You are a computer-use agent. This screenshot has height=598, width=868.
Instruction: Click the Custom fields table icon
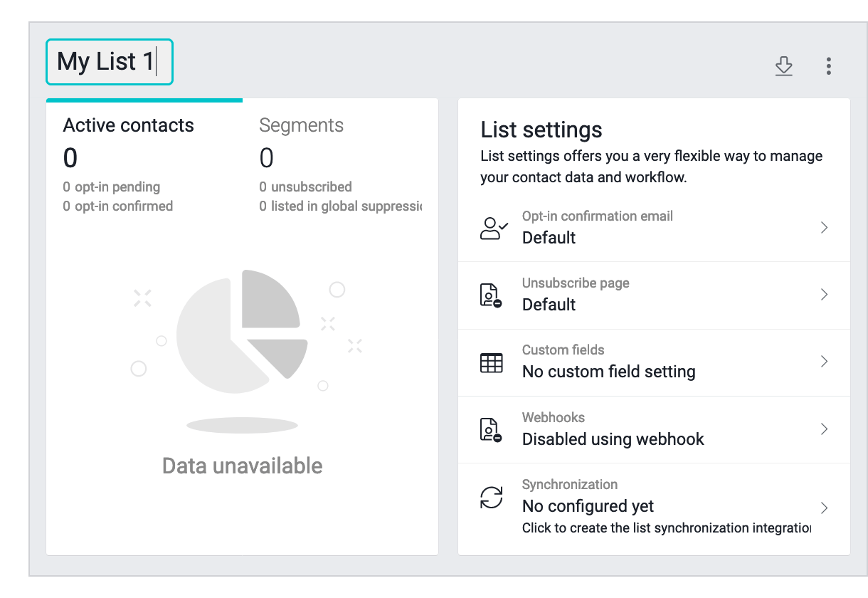pyautogui.click(x=491, y=362)
